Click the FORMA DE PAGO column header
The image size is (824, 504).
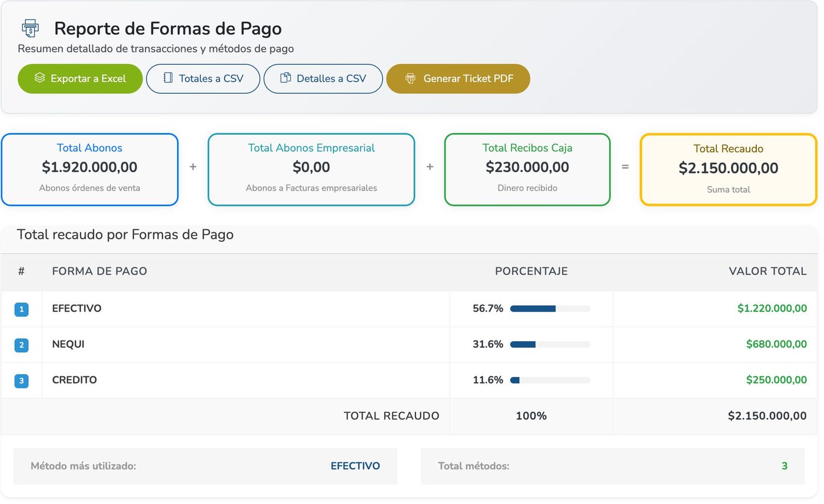[x=99, y=271]
